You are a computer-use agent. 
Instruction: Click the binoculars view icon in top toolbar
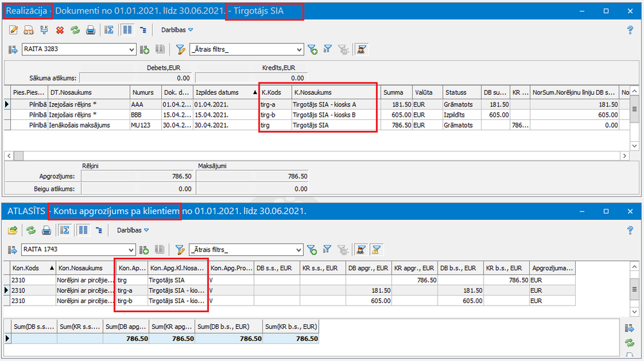pos(29,30)
